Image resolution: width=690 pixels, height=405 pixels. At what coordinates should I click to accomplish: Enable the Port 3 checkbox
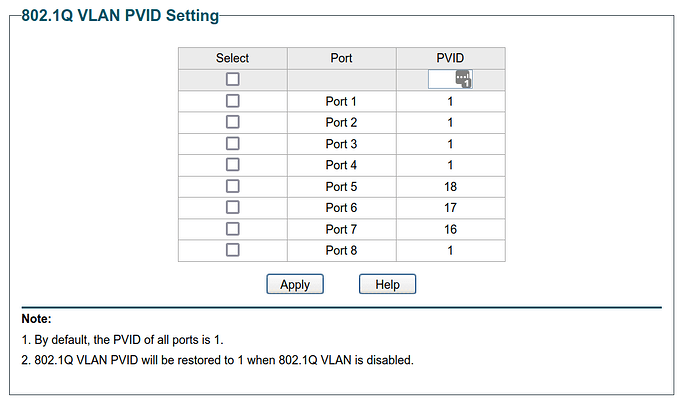[232, 144]
